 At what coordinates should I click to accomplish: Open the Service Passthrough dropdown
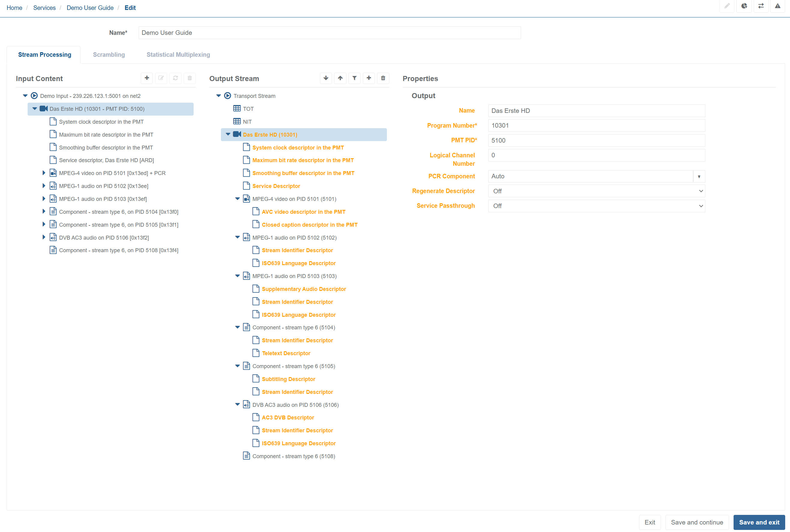click(596, 206)
